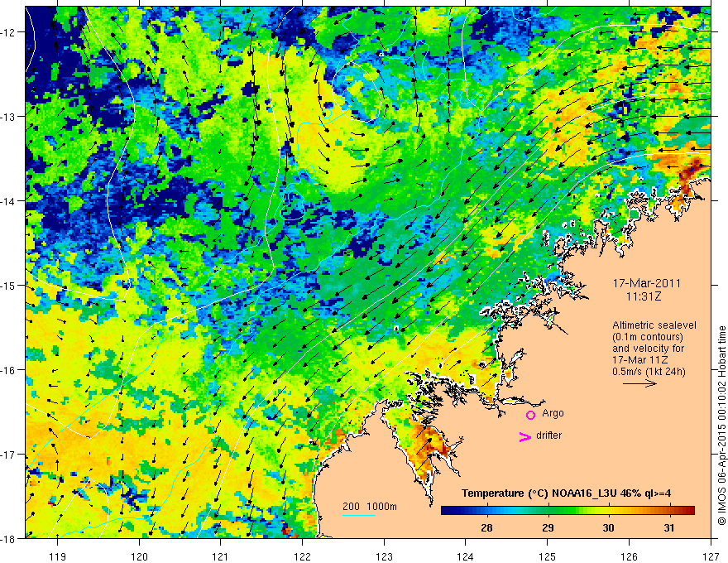Click the temperature color bar legend

pyautogui.click(x=568, y=511)
